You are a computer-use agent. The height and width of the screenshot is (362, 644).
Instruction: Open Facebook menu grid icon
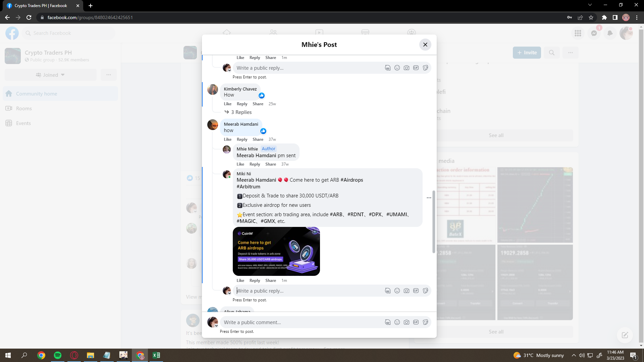pyautogui.click(x=578, y=33)
